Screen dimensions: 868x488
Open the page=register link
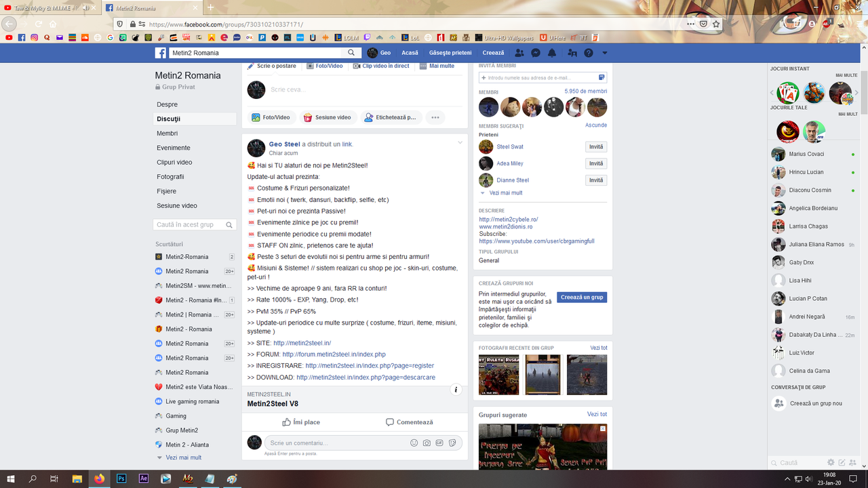coord(370,366)
